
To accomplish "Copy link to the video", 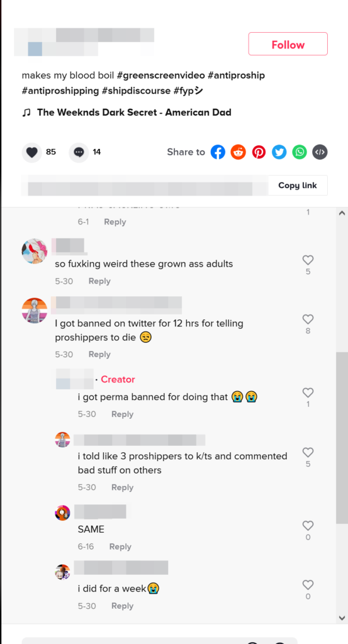I will pyautogui.click(x=298, y=186).
